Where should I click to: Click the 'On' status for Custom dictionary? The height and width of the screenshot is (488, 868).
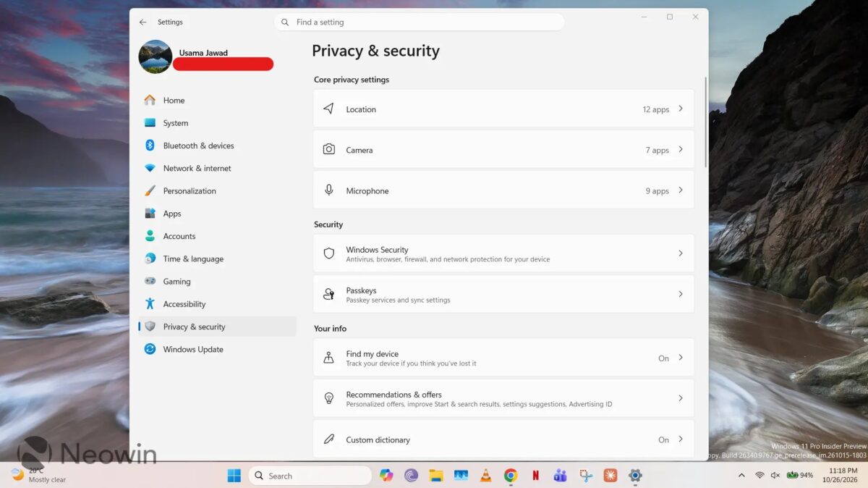(663, 439)
